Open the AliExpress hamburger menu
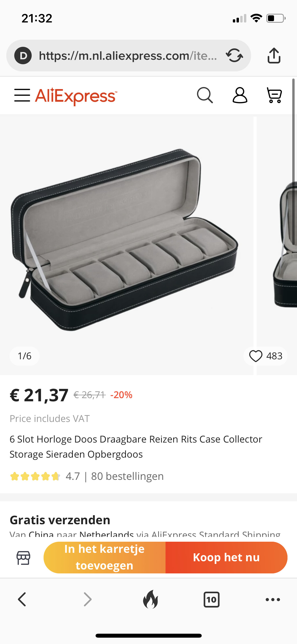The width and height of the screenshot is (297, 644). [22, 95]
